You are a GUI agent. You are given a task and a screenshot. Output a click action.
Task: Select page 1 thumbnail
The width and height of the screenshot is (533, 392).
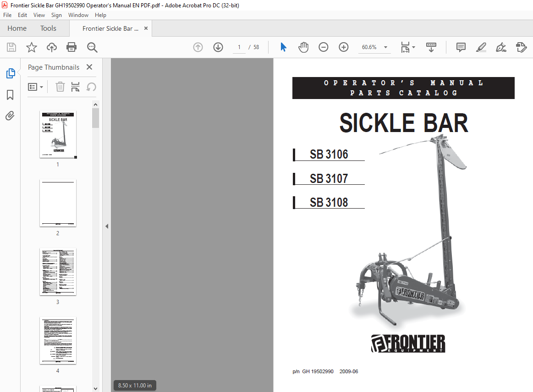coord(58,134)
